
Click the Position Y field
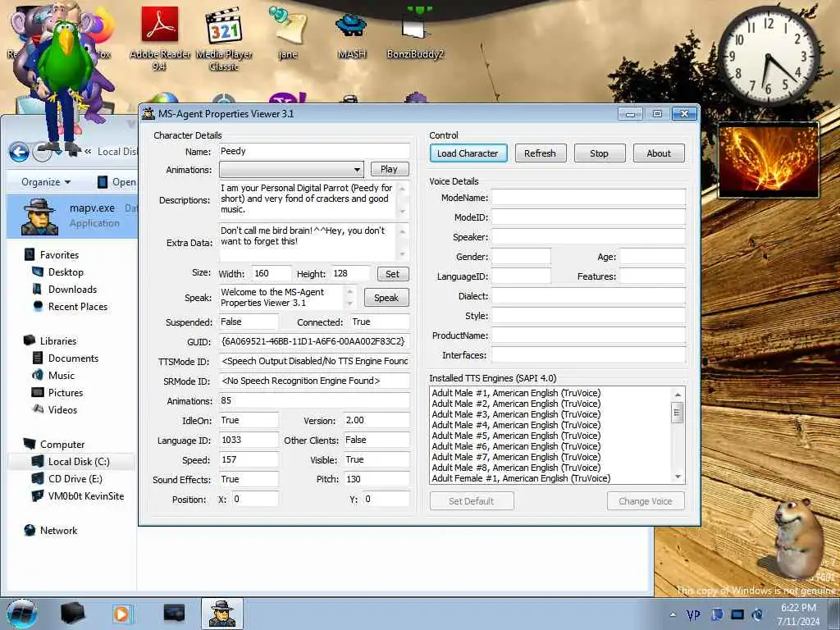[386, 499]
